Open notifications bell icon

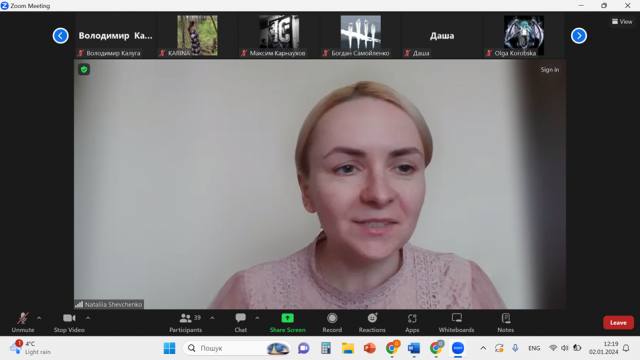tap(626, 348)
